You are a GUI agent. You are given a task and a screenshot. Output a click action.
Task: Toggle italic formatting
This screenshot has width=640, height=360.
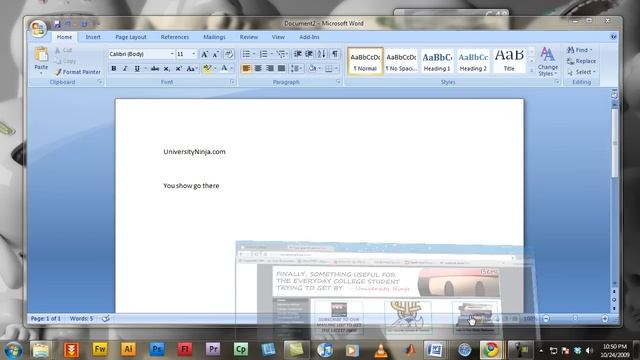(x=125, y=69)
